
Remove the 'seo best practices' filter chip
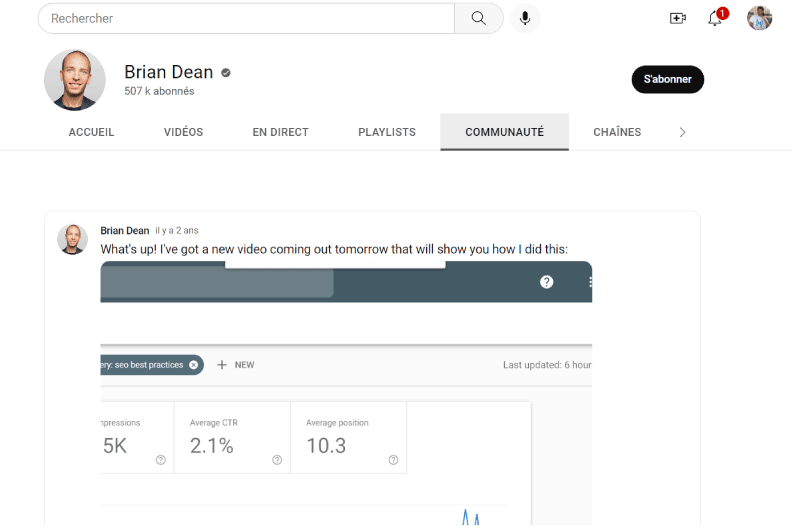193,365
